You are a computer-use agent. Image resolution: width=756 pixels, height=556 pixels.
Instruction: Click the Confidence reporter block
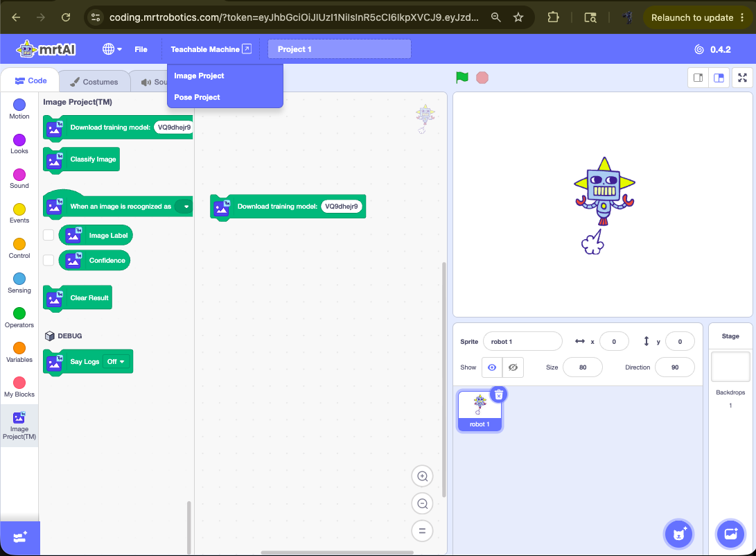[94, 261]
